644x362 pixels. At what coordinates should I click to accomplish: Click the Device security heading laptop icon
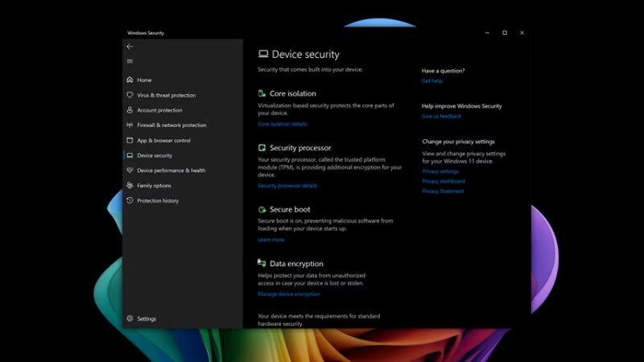(x=263, y=54)
